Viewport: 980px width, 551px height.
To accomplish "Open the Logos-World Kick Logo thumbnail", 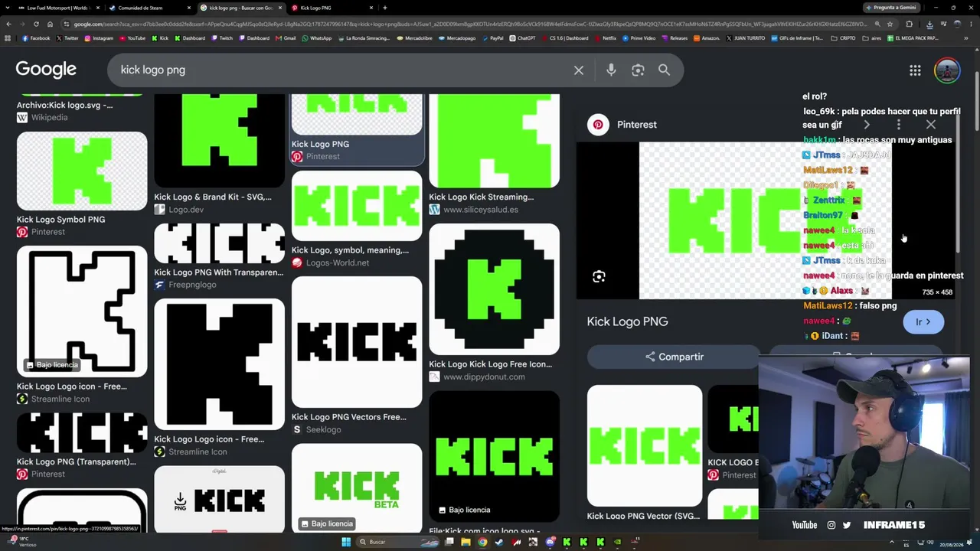I will [357, 205].
